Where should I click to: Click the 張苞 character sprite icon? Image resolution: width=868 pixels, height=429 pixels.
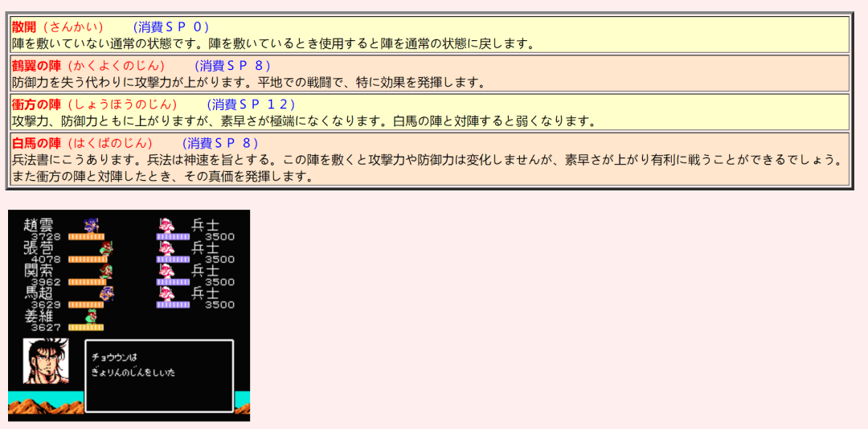[106, 248]
